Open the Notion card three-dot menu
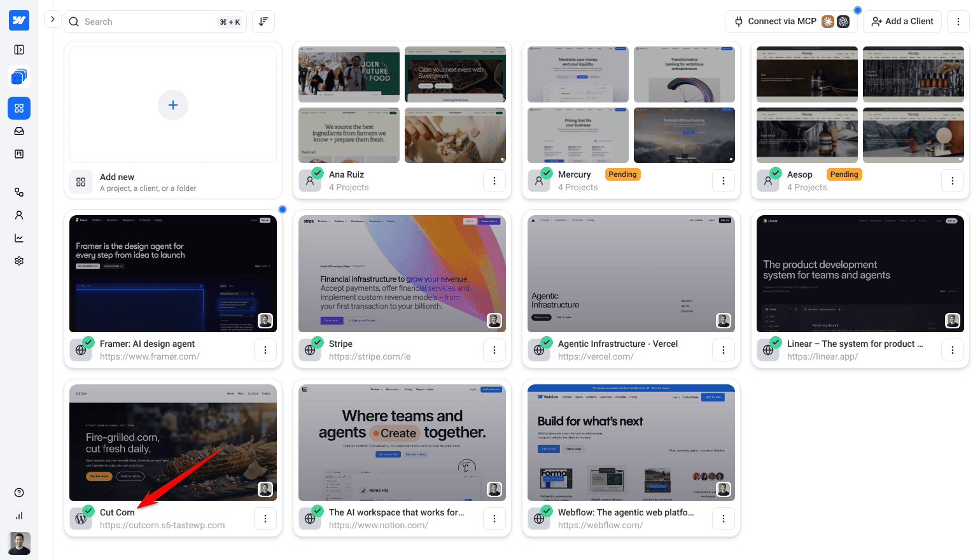Viewport: 980px width, 560px height. (494, 519)
